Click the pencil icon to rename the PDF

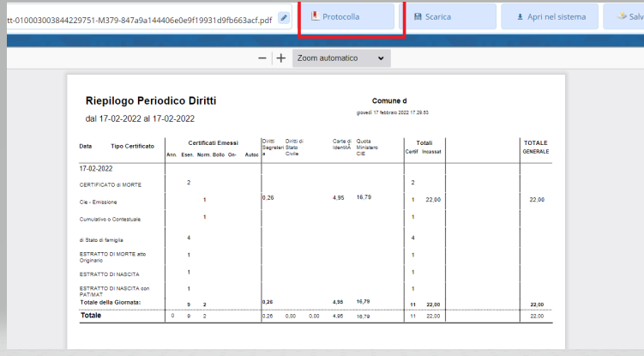coord(284,16)
